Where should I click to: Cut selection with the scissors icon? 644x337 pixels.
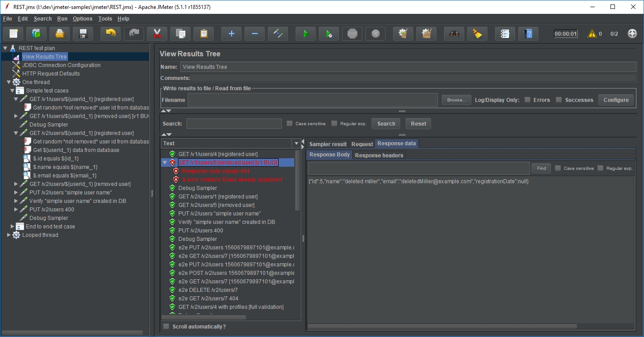[x=157, y=34]
